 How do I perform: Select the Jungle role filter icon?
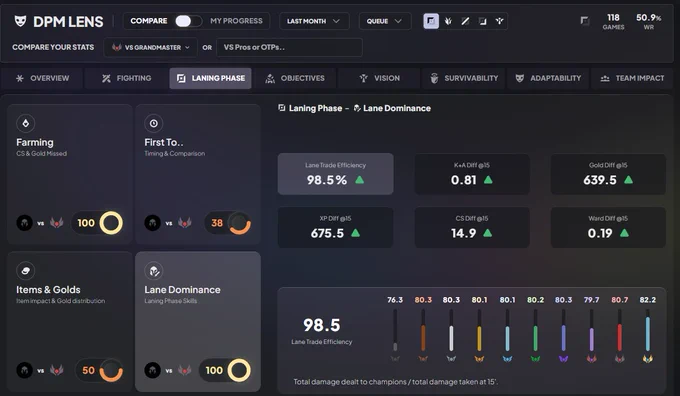448,21
